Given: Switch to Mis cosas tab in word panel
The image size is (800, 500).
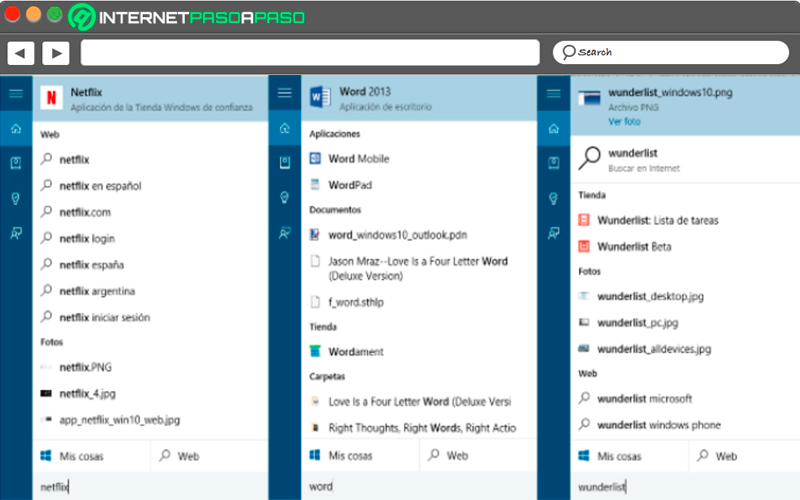Looking at the screenshot, I should [x=360, y=456].
